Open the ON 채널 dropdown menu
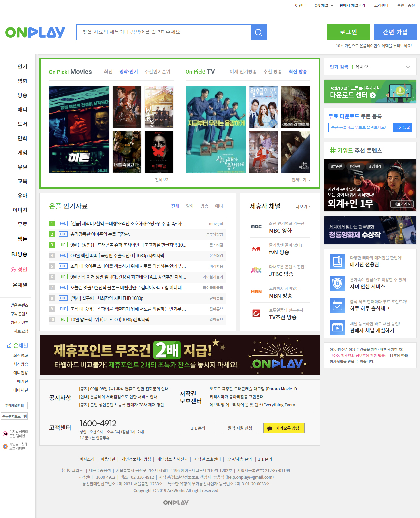Screen dimensions: 420x518 coord(324,6)
